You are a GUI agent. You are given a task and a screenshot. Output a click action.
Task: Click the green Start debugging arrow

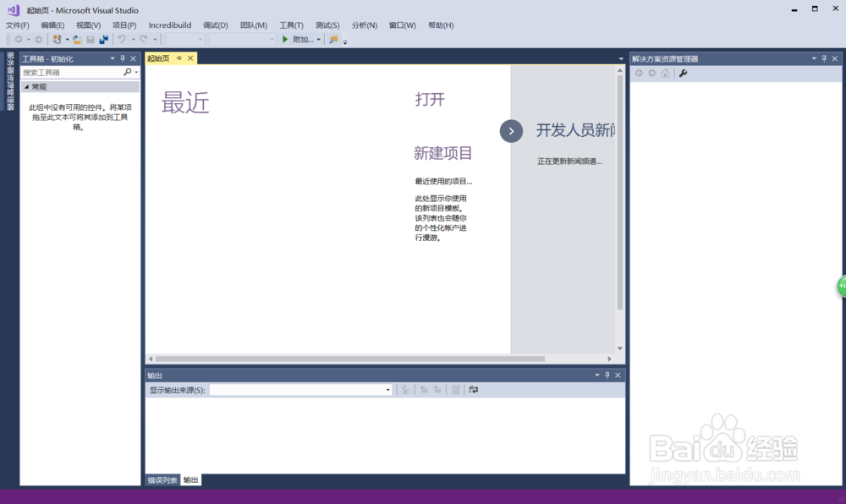click(285, 40)
